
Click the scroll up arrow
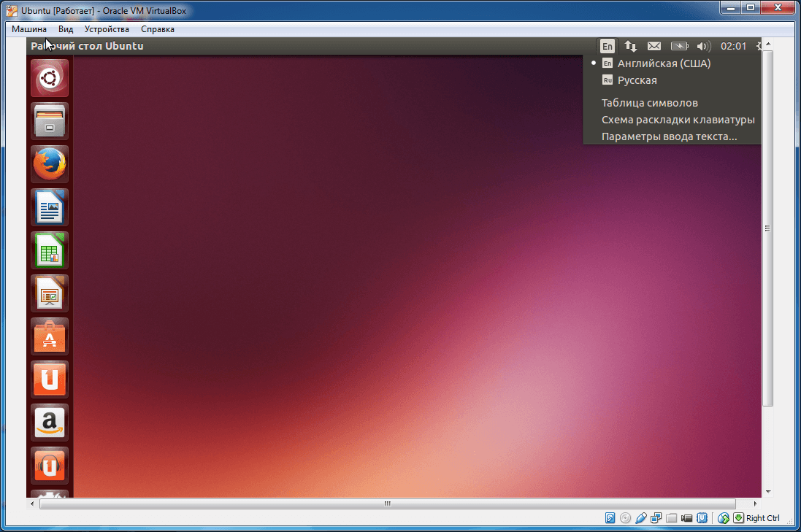768,45
